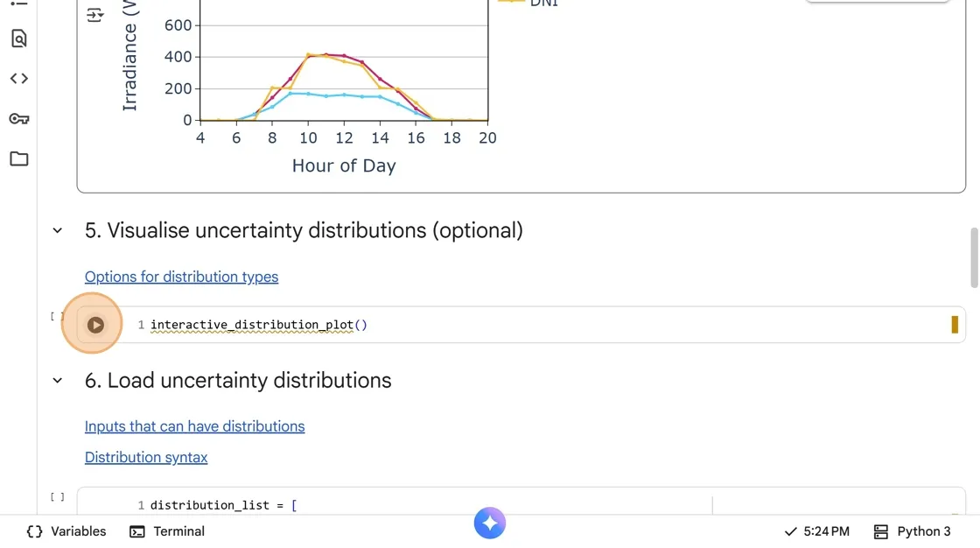
Task: Click the Python 3 runtime indicator
Action: point(913,531)
